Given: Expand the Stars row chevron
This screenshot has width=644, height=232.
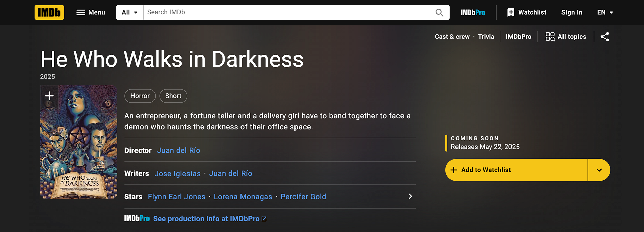Looking at the screenshot, I should (x=410, y=196).
